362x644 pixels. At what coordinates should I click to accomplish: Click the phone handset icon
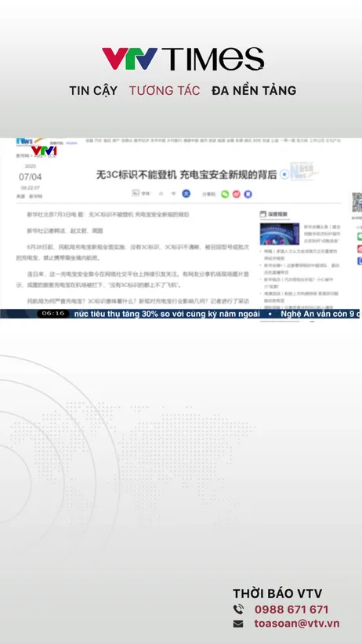pos(238,609)
